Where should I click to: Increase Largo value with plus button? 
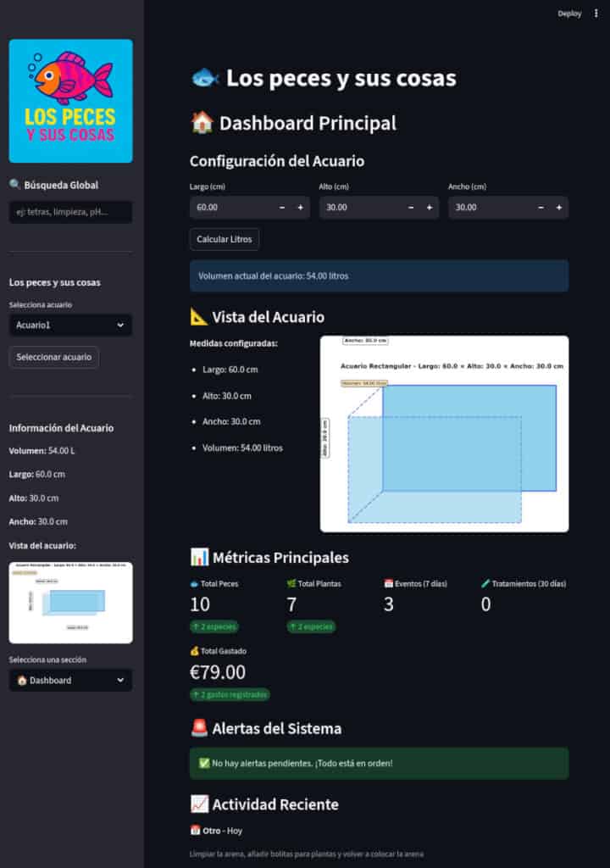pyautogui.click(x=300, y=208)
